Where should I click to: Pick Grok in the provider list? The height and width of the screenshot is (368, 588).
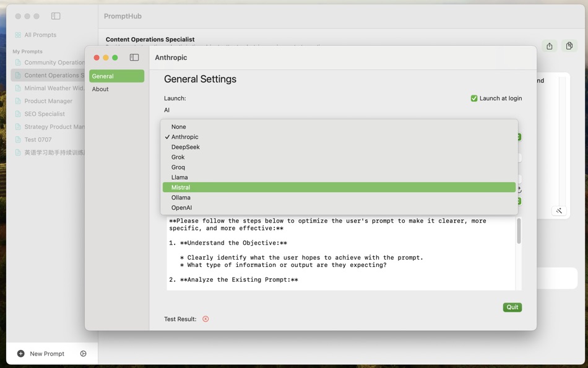(x=339, y=157)
